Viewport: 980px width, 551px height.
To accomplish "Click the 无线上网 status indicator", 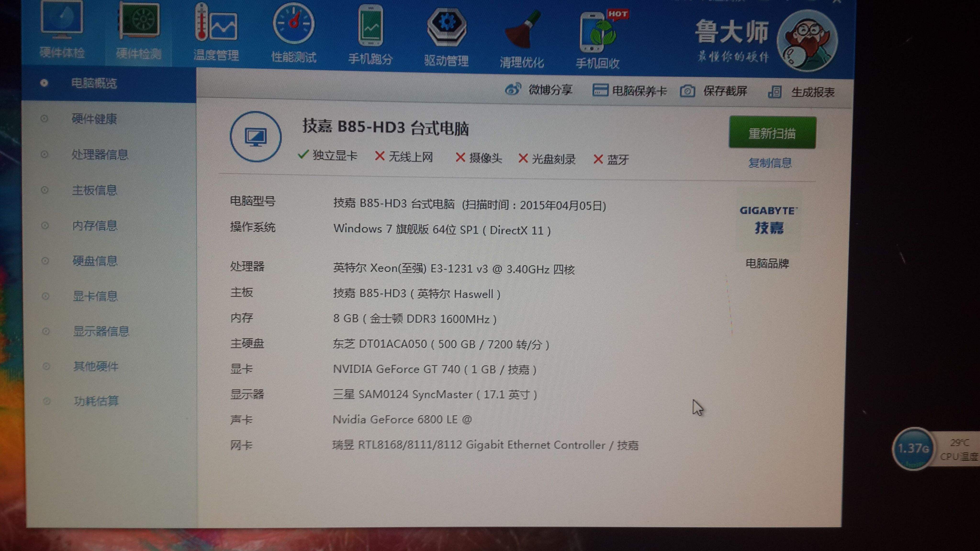I will point(404,156).
